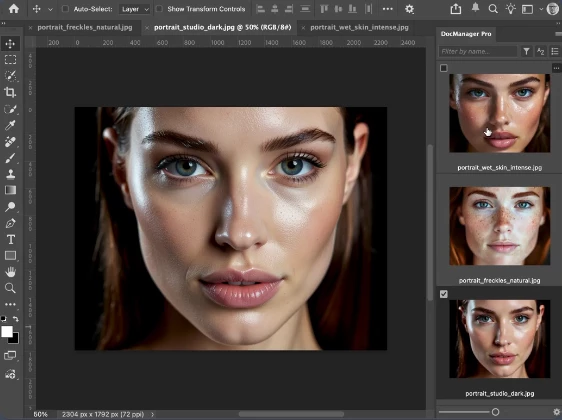Image resolution: width=562 pixels, height=420 pixels.
Task: Open the workspace switcher dropdown arrow
Action: coord(541,9)
